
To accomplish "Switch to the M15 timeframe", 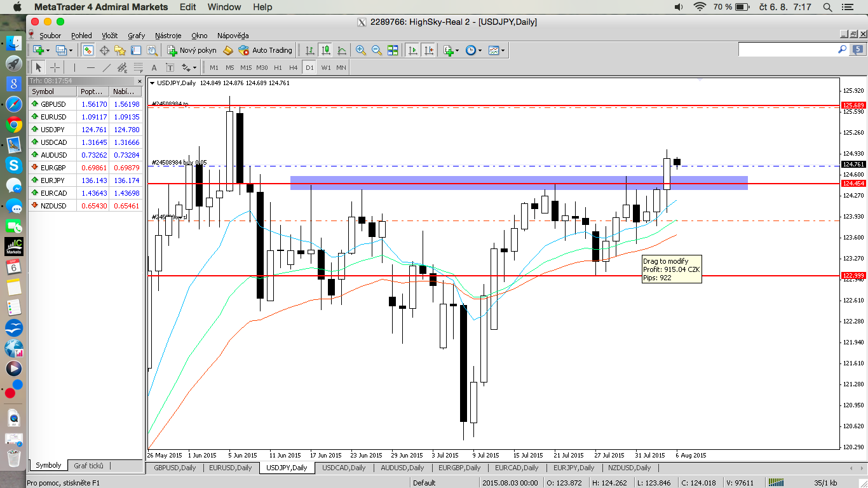I will tap(246, 67).
